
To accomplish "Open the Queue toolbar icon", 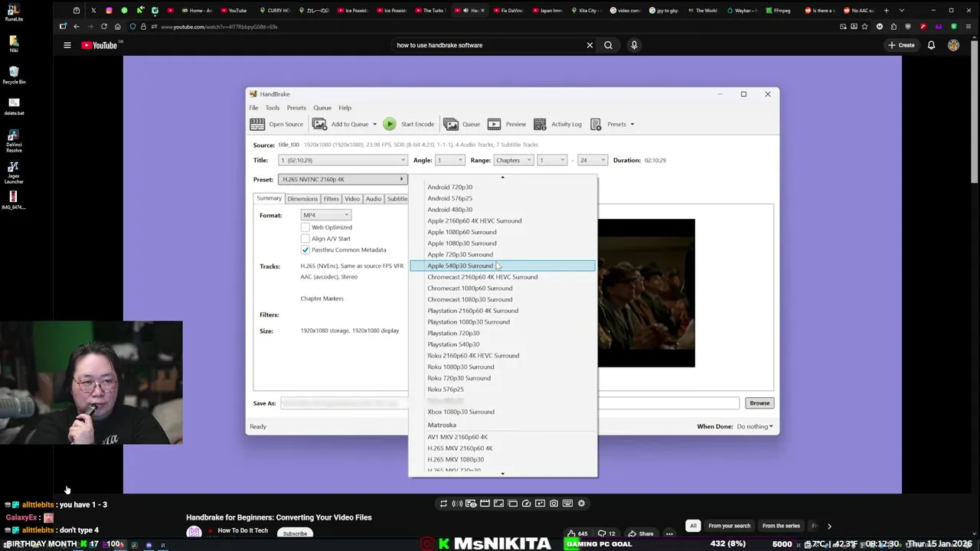I will coord(451,124).
